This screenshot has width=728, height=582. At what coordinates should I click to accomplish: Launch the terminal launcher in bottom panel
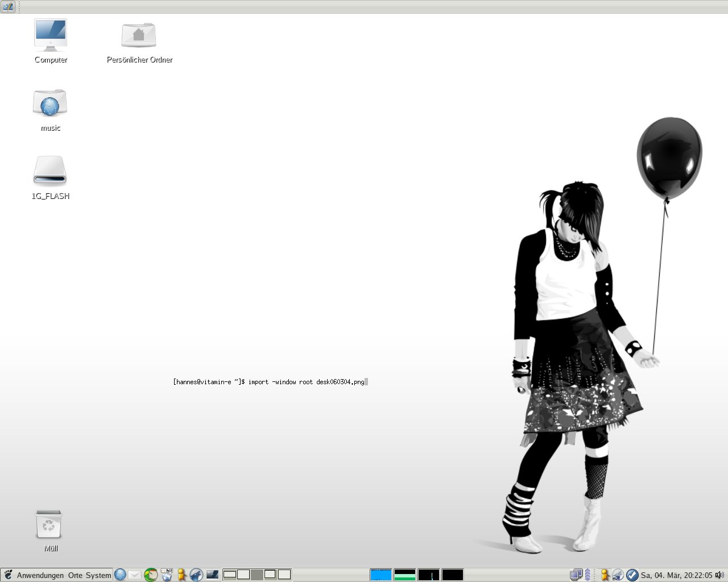(x=212, y=575)
